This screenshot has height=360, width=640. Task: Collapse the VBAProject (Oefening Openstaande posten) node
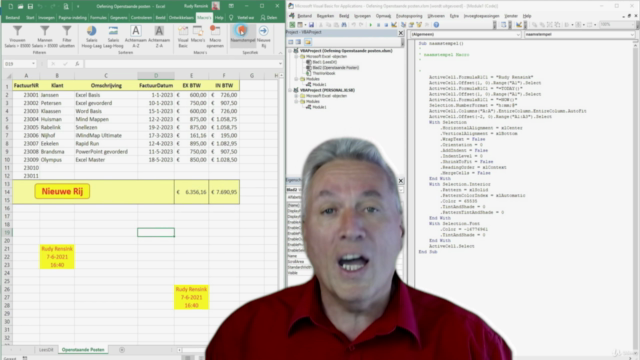[x=290, y=51]
